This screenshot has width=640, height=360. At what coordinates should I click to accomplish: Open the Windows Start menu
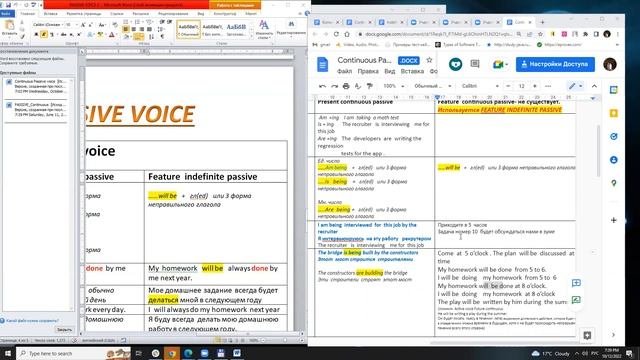pyautogui.click(x=7, y=353)
